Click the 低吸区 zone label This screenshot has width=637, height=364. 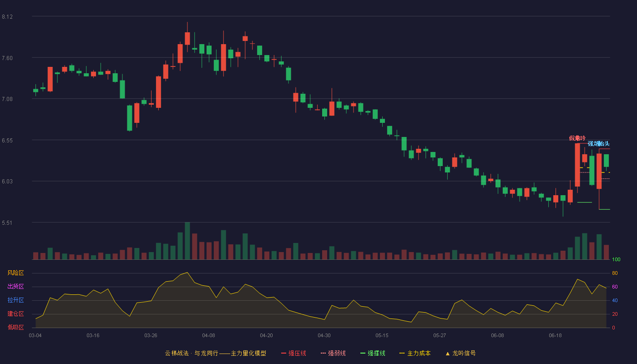pyautogui.click(x=15, y=327)
